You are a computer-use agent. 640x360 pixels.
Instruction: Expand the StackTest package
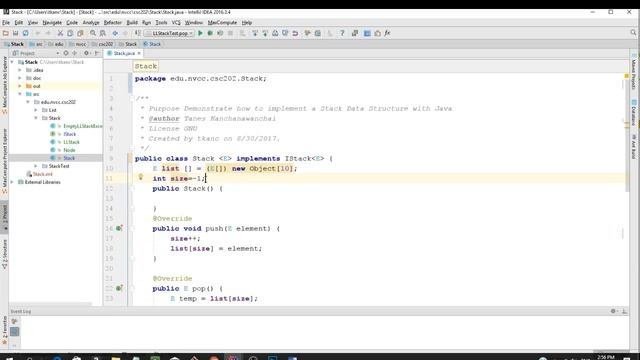[x=36, y=166]
